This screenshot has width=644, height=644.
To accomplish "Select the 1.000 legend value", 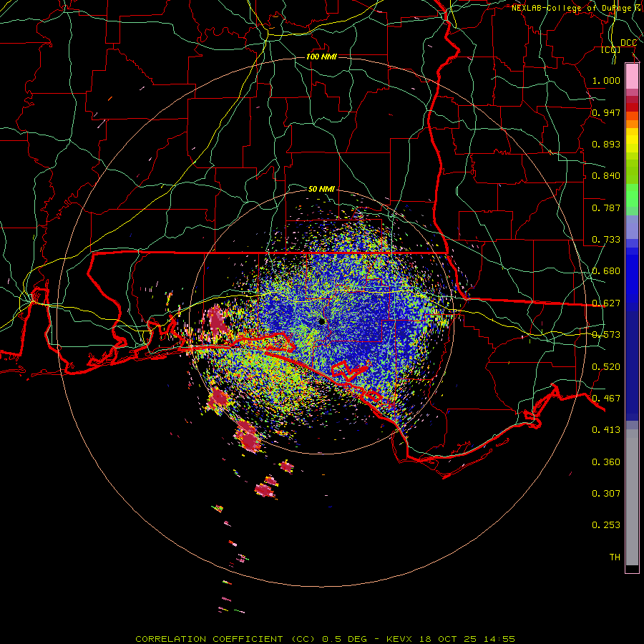I will pyautogui.click(x=606, y=81).
